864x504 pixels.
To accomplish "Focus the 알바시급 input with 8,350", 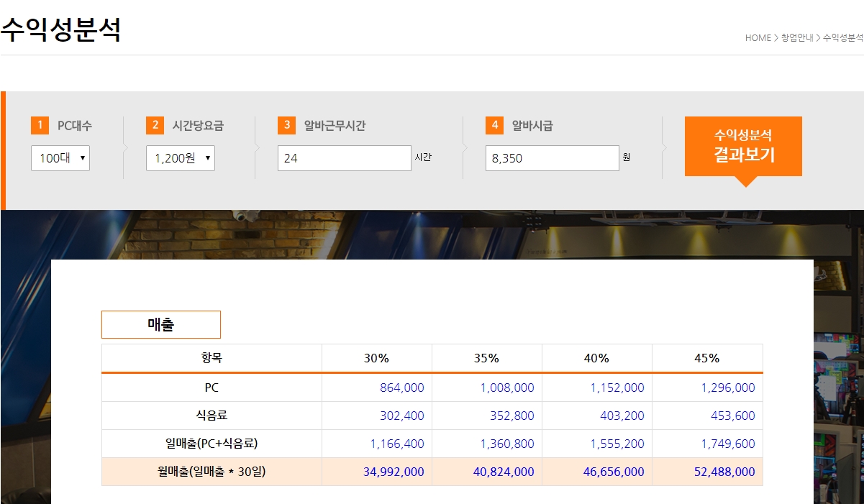I will pos(552,158).
